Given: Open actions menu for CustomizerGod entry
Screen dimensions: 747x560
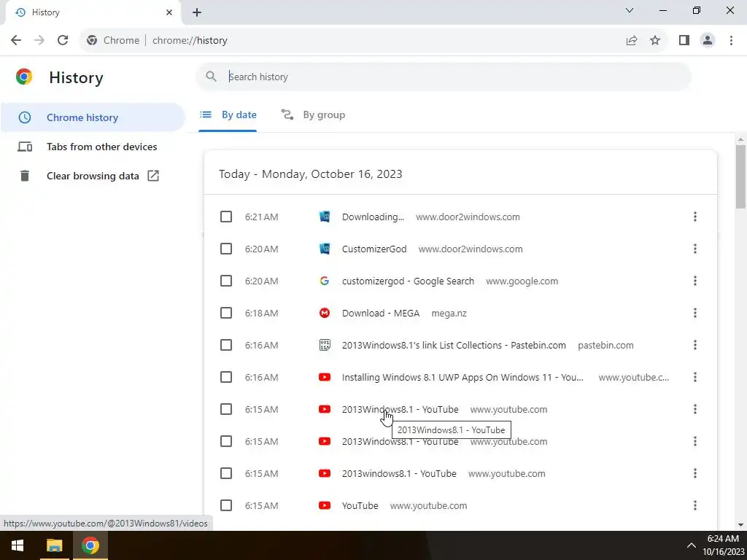Looking at the screenshot, I should pos(695,249).
